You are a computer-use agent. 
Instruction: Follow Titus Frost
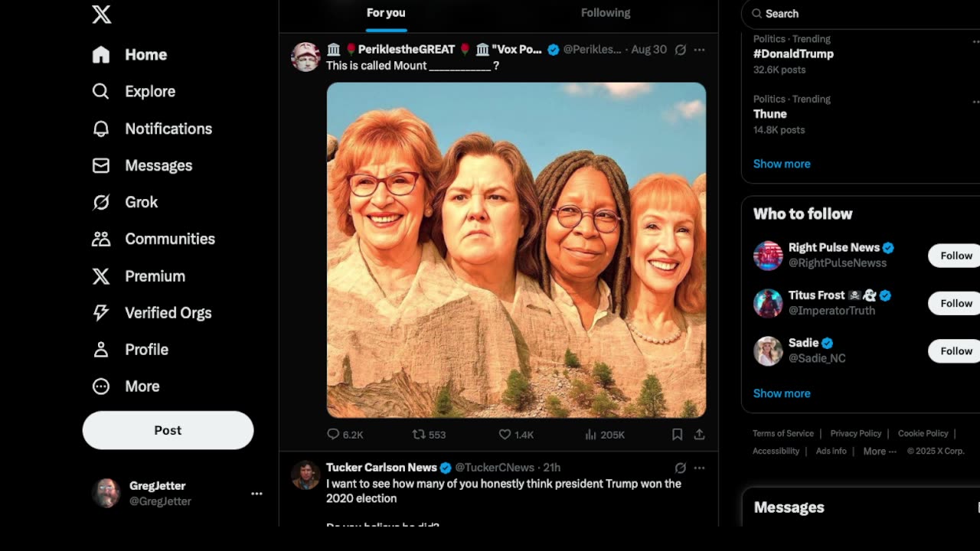pyautogui.click(x=955, y=304)
